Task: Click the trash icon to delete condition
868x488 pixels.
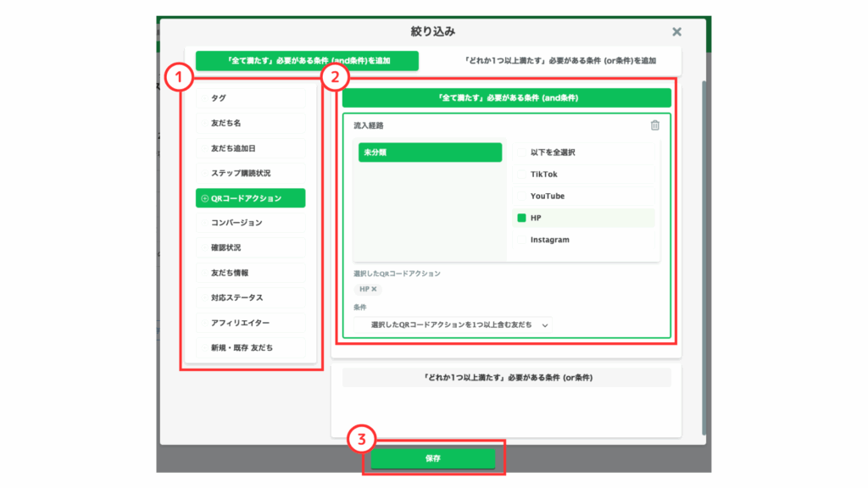Action: click(654, 125)
